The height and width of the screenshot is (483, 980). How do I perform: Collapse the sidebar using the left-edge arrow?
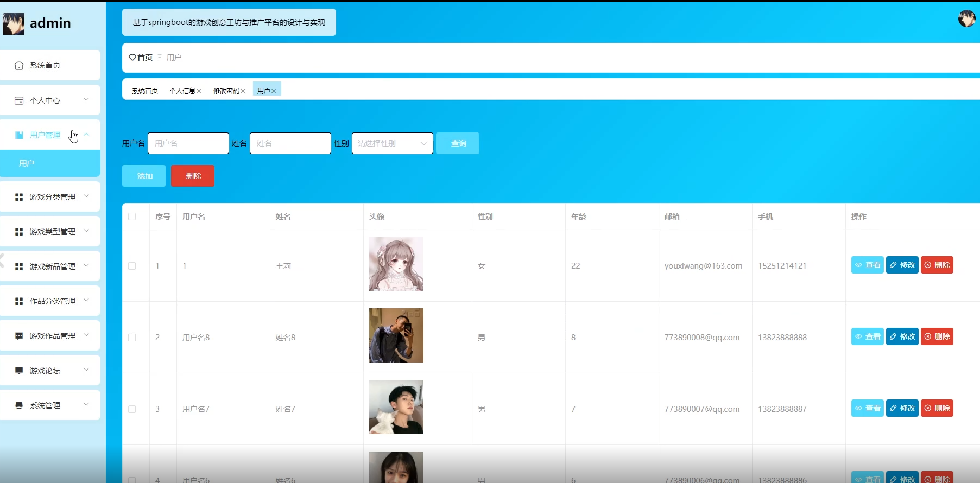click(x=2, y=260)
